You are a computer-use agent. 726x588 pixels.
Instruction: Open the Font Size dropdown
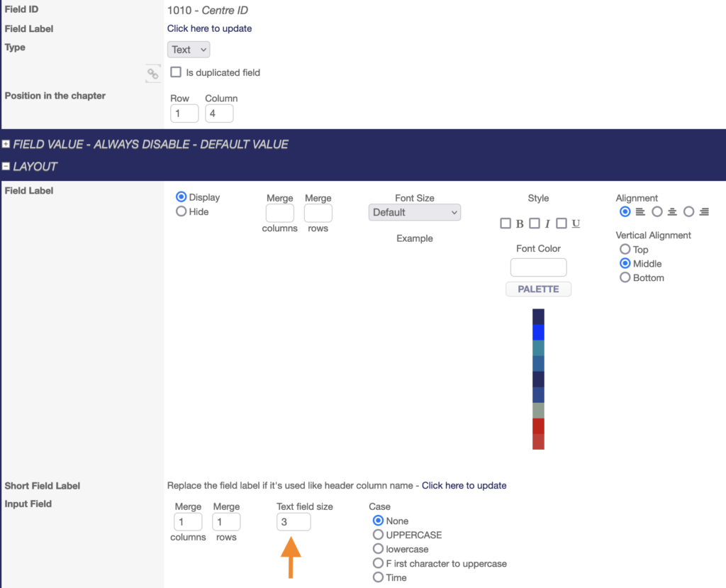tap(414, 212)
